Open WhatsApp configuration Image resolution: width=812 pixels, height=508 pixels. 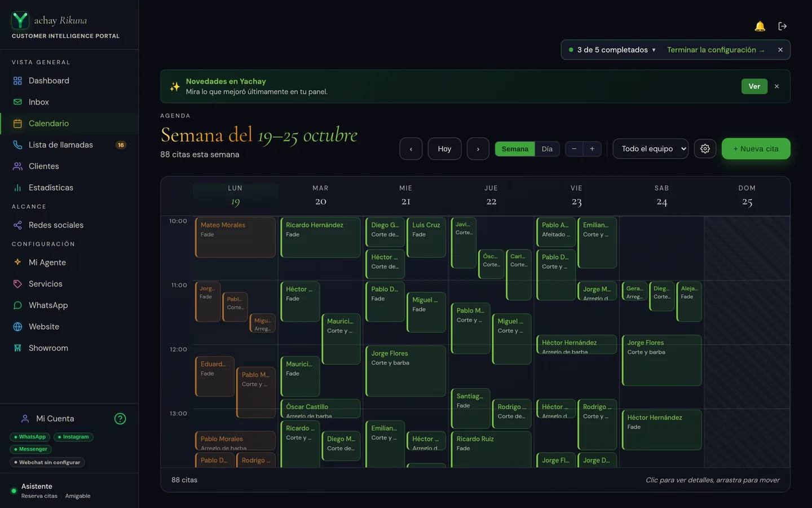(69, 305)
